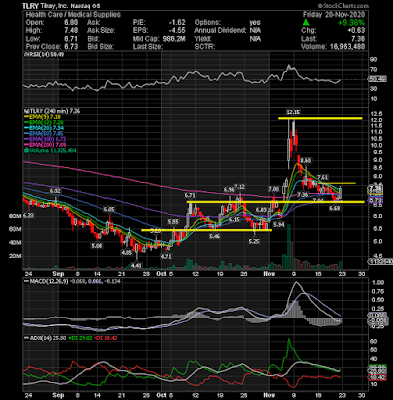Select the blue EMA(50) legend entry
The image size is (393, 400).
click(x=44, y=134)
